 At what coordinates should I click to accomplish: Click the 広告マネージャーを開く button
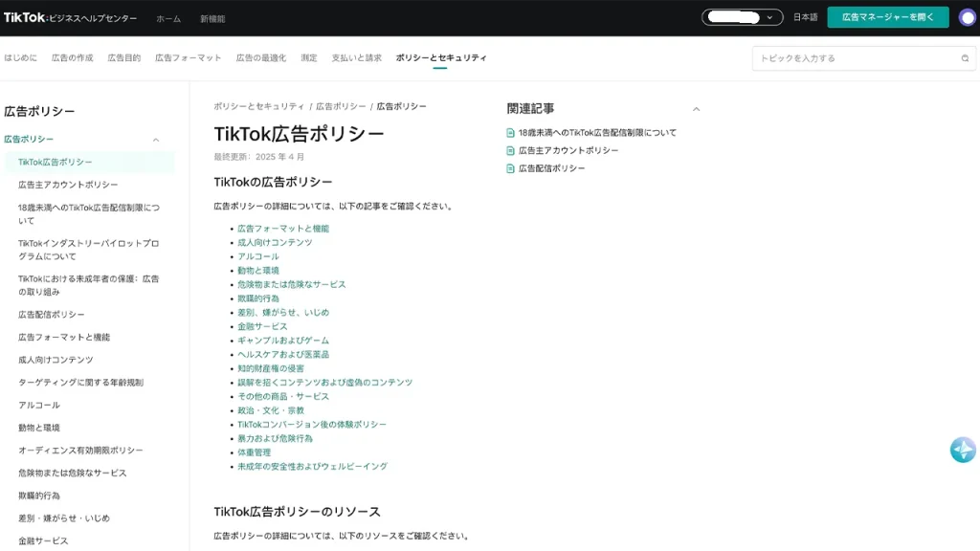click(x=887, y=17)
